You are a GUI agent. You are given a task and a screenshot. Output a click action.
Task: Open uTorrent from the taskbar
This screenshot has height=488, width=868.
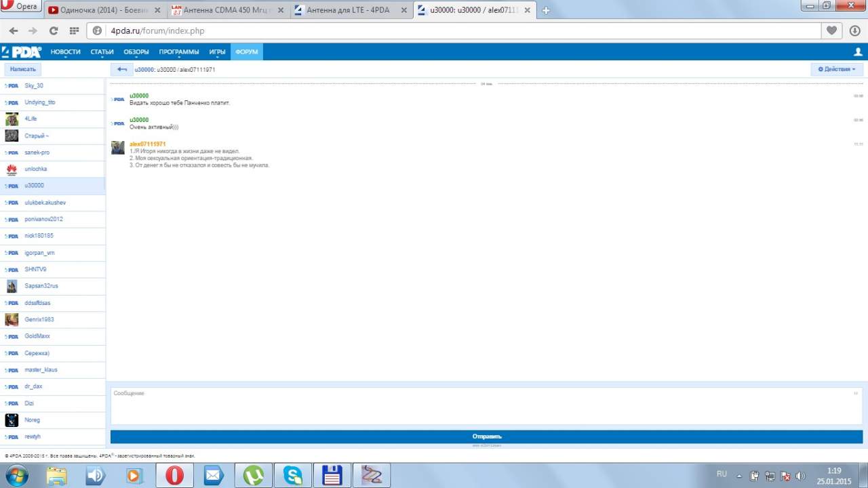[x=254, y=476]
